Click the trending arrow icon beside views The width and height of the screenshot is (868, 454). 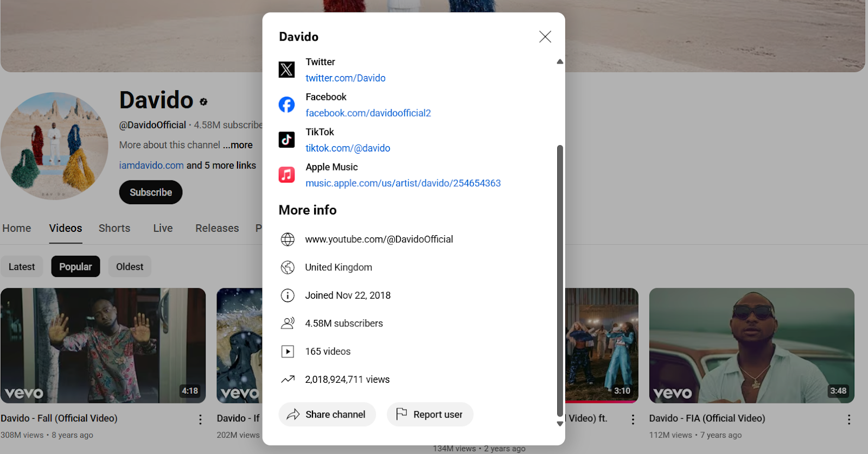[288, 380]
